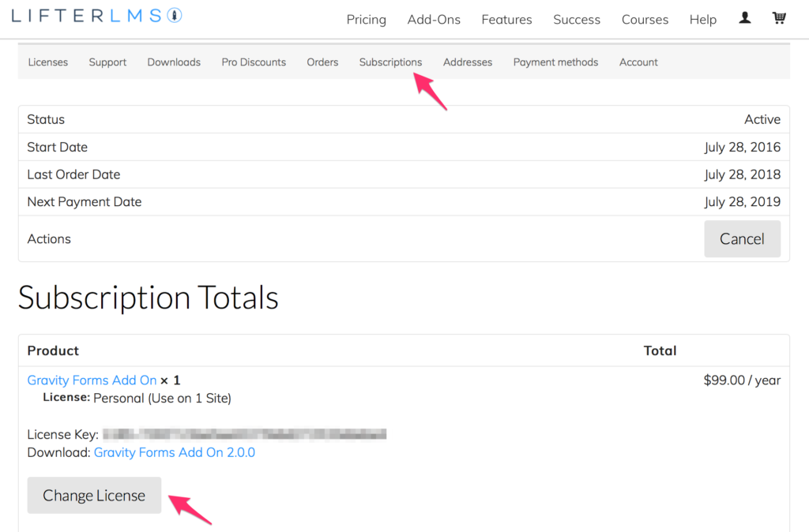This screenshot has height=532, width=809.
Task: Open the shopping cart icon
Action: click(x=779, y=18)
